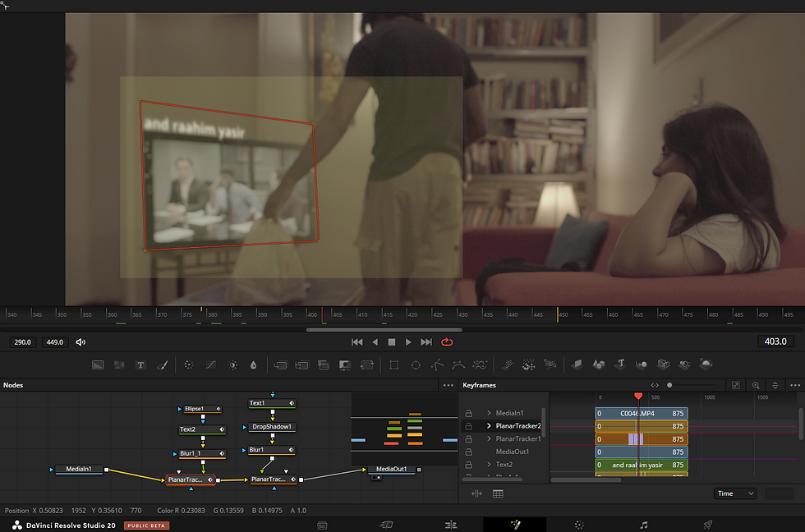Screen dimensions: 805x532
Task: Toggle the lock on the PlanarTracker1 track
Action: pos(469,439)
